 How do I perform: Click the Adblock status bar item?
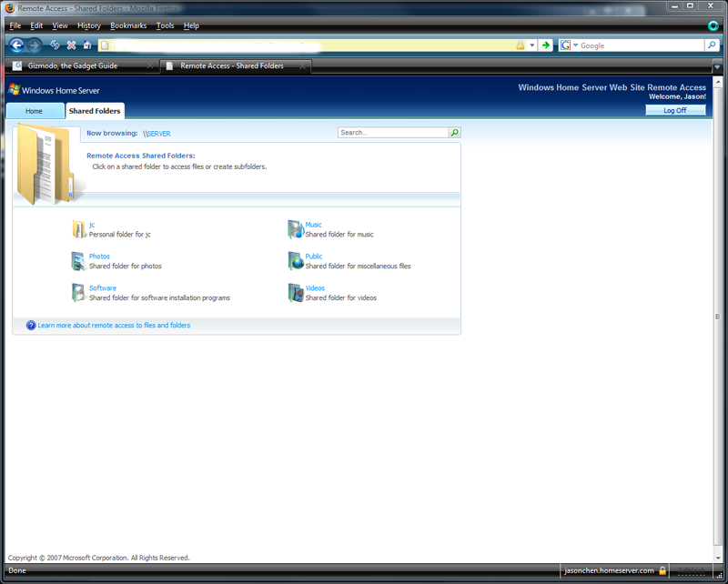[x=691, y=570]
